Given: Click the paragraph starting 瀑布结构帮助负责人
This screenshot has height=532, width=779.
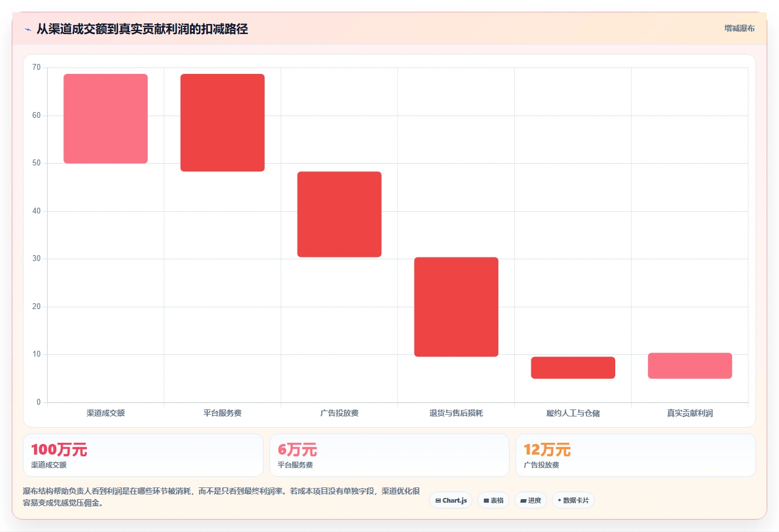Looking at the screenshot, I should coord(221,497).
